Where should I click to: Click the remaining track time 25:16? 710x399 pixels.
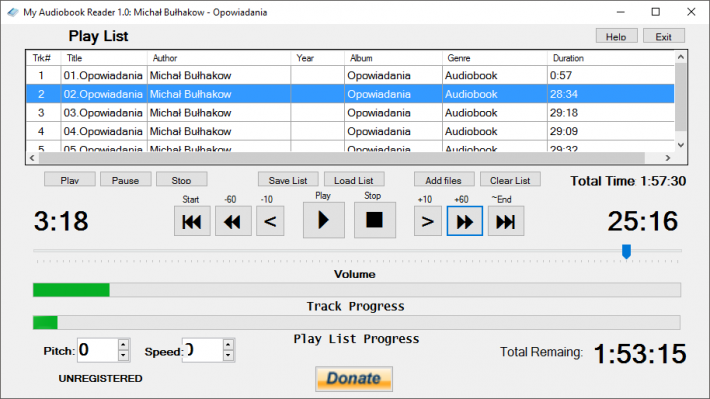pyautogui.click(x=643, y=221)
